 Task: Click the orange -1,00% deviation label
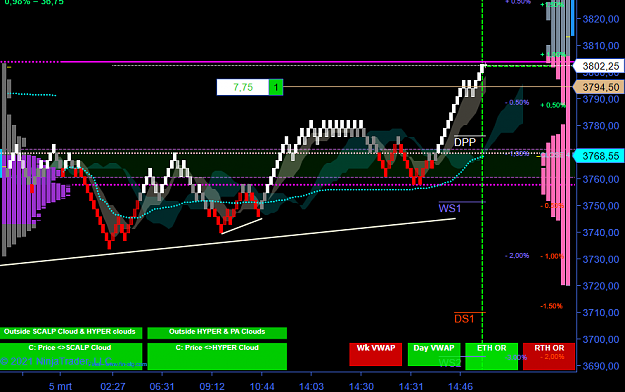pyautogui.click(x=552, y=256)
